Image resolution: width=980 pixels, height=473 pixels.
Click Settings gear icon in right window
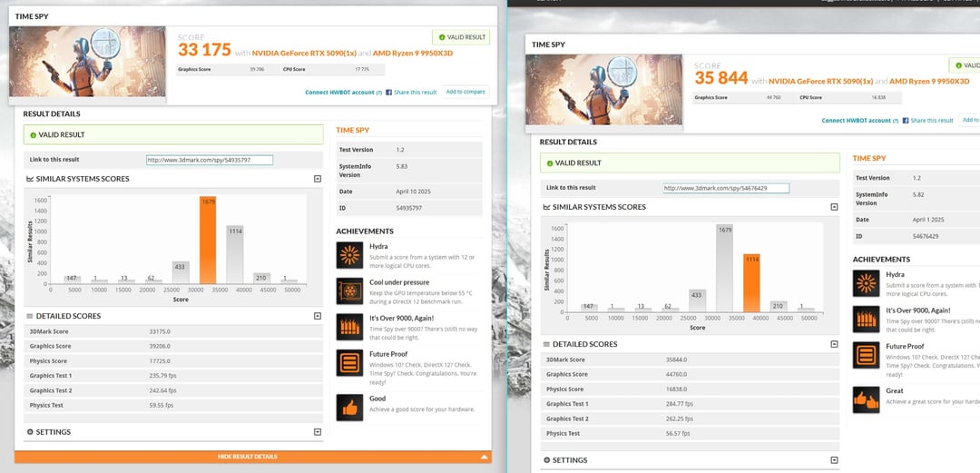click(x=546, y=460)
